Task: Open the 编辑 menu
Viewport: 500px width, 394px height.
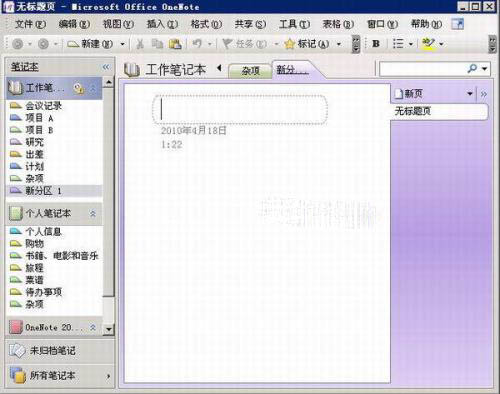Action: click(74, 24)
